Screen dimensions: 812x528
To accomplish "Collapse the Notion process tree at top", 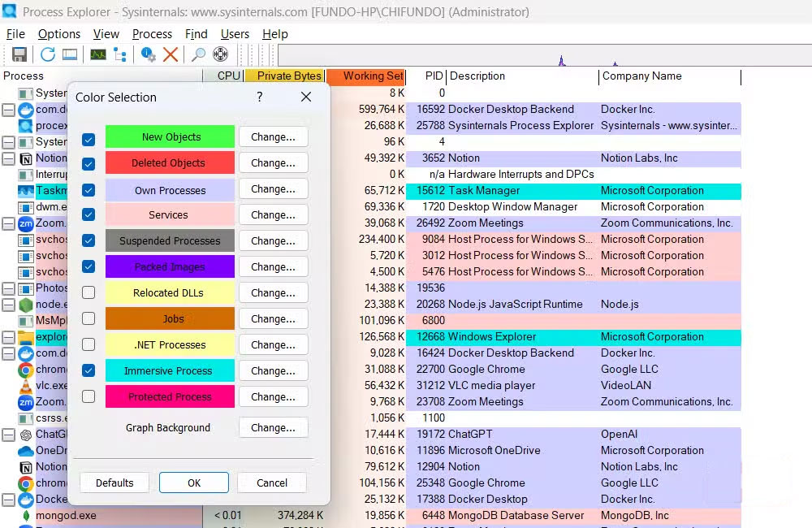I will (x=8, y=158).
